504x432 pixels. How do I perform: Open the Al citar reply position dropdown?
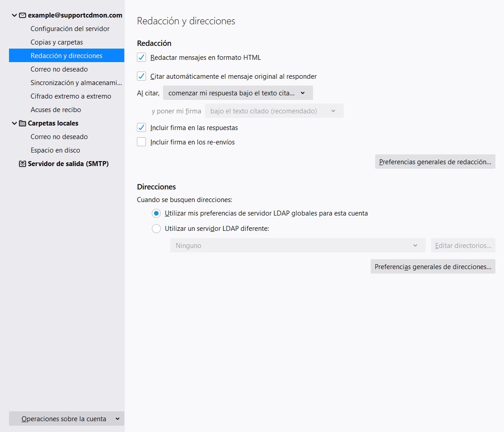coord(237,93)
